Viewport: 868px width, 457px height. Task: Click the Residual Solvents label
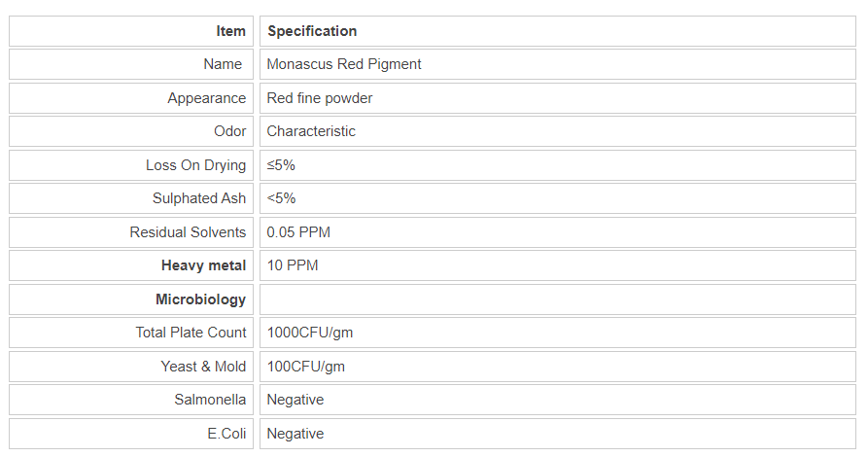188,232
